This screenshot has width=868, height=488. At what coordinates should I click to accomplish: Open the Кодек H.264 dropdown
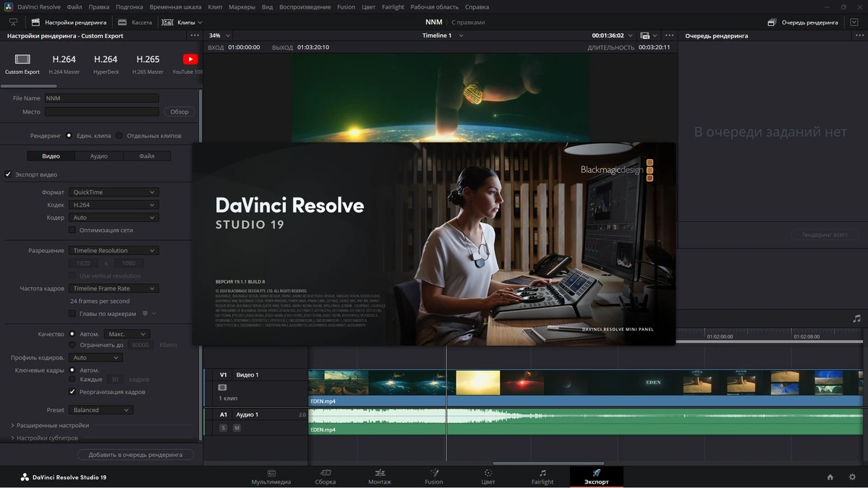pos(114,205)
